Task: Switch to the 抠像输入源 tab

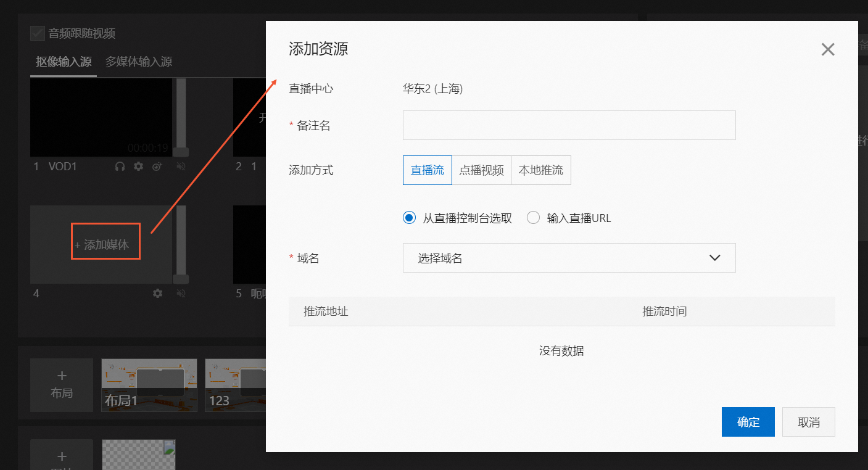Action: click(x=64, y=62)
